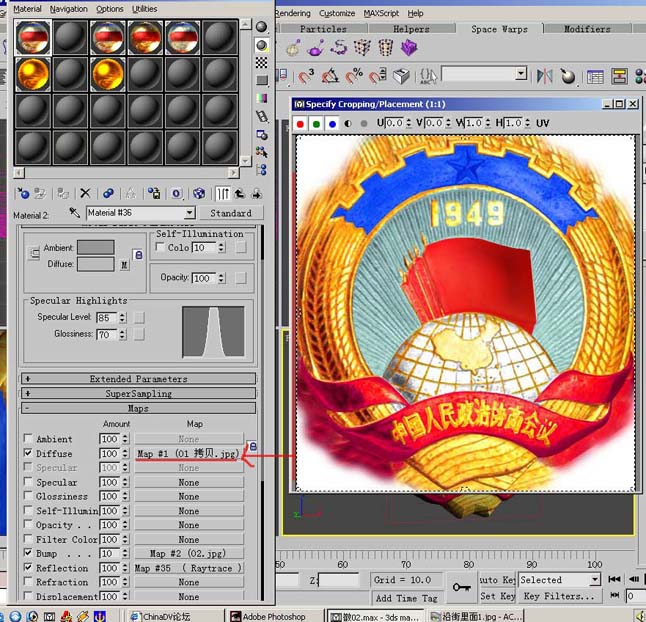This screenshot has height=622, width=646.
Task: Click frame 80 on the timeline ruler
Action: pos(468,564)
